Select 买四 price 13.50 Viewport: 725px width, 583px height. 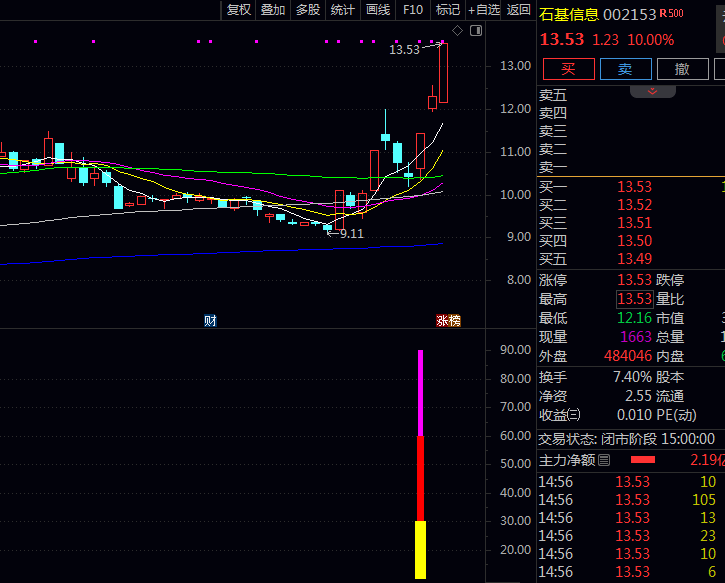pyautogui.click(x=634, y=241)
